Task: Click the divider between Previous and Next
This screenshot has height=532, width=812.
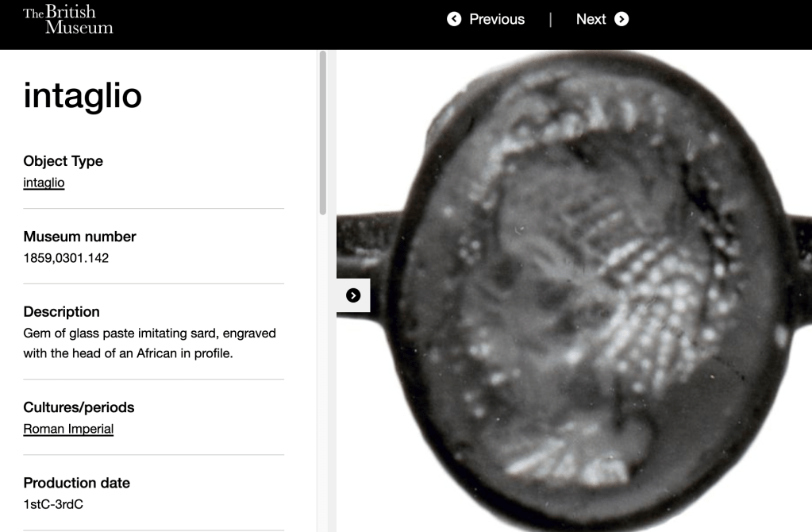Action: [x=550, y=19]
